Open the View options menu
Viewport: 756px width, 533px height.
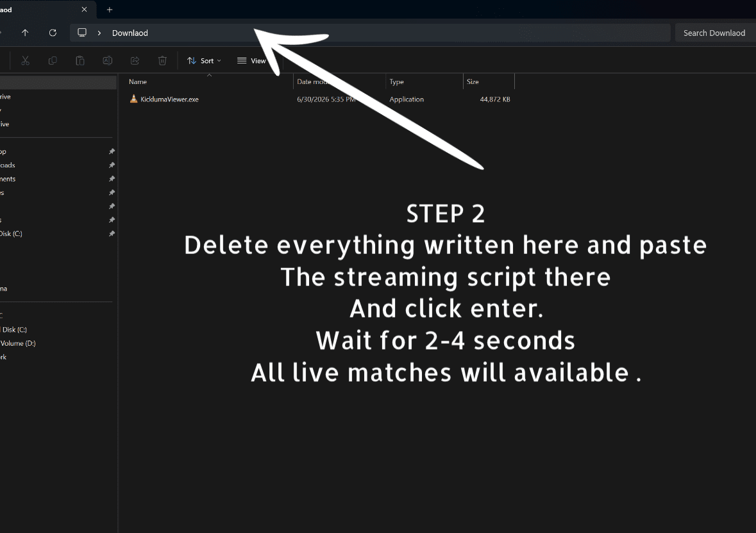point(251,61)
